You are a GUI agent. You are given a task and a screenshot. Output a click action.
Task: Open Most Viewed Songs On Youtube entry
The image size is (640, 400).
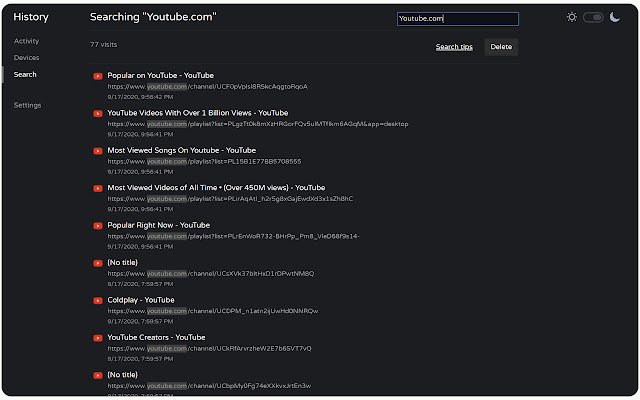(182, 150)
